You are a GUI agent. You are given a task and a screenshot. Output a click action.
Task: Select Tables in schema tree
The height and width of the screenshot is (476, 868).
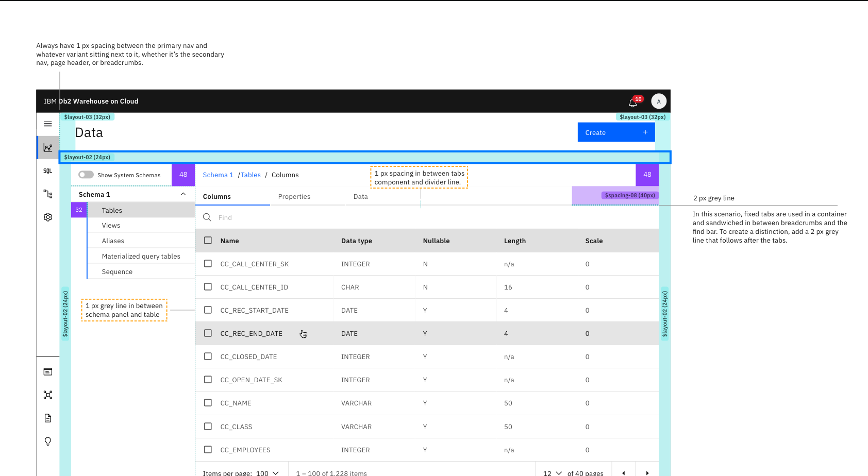[141, 210]
